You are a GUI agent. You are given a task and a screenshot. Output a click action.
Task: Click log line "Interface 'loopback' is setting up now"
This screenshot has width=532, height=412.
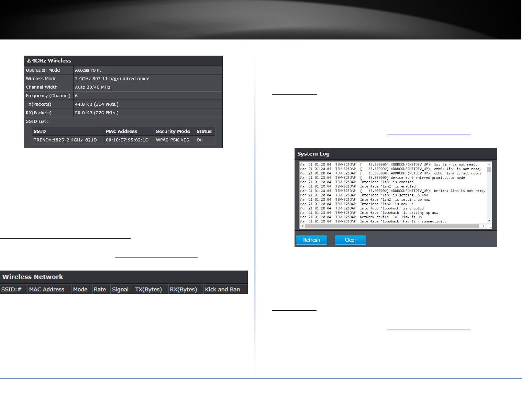[x=369, y=213]
